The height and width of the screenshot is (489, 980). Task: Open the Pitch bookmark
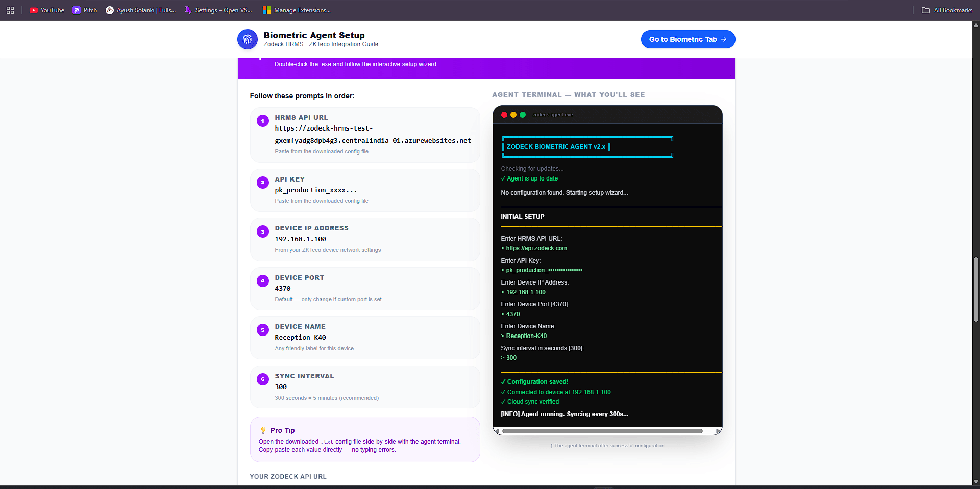pos(85,10)
